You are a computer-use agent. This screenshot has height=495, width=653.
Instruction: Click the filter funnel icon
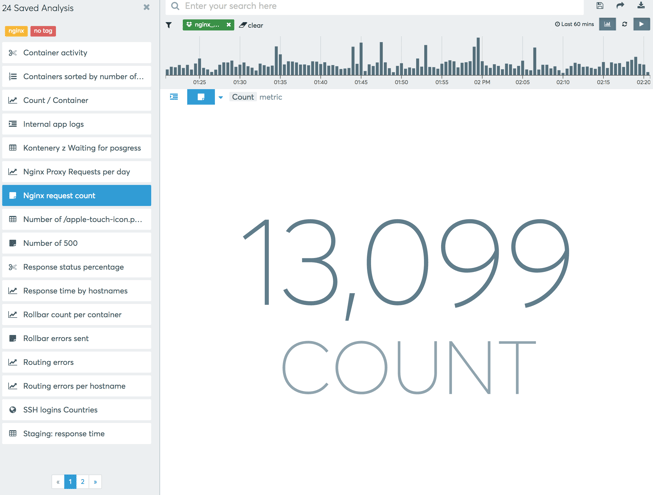coord(169,25)
